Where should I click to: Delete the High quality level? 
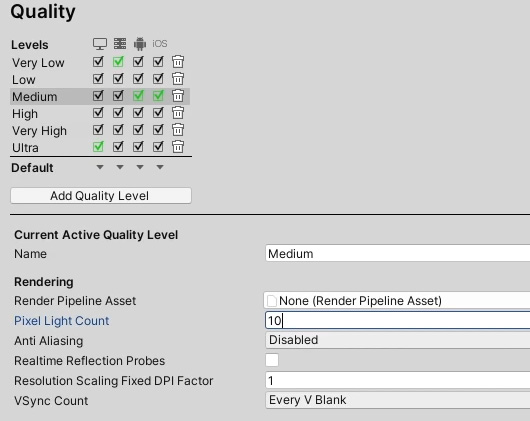(x=178, y=113)
